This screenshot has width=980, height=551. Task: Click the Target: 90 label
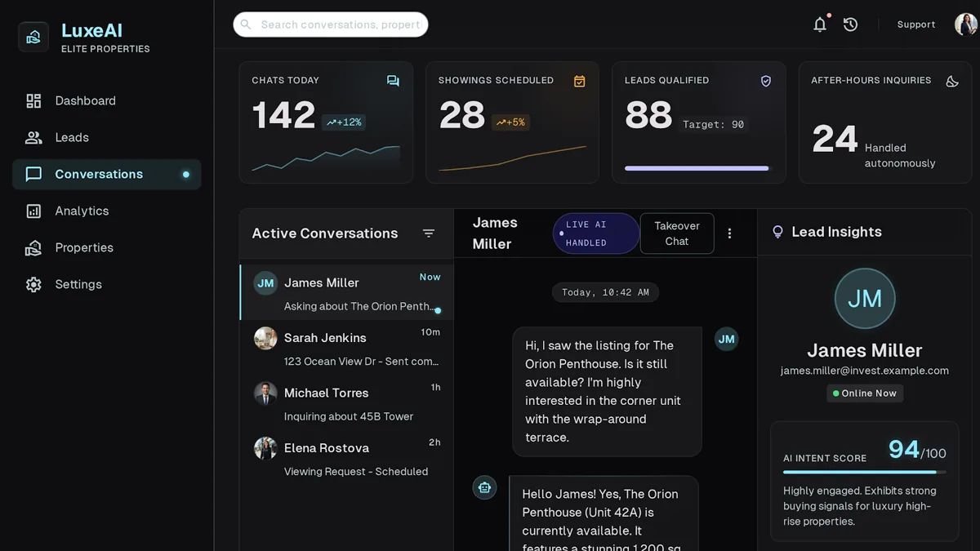pyautogui.click(x=714, y=125)
